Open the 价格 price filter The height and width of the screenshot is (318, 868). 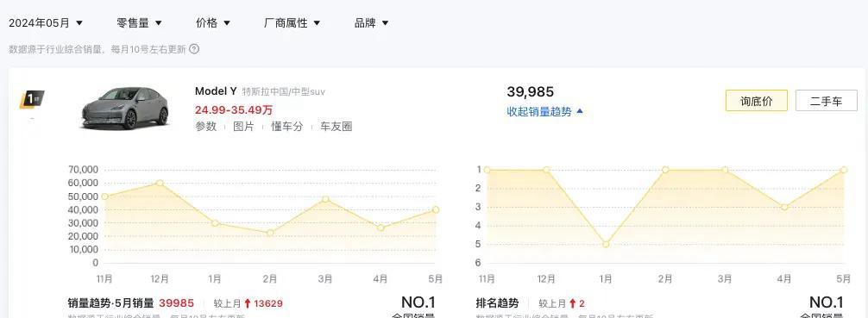pyautogui.click(x=212, y=22)
